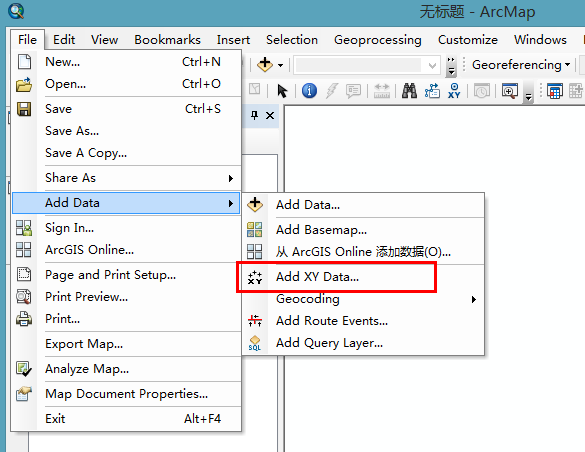Image resolution: width=585 pixels, height=452 pixels.
Task: Open the map scale combo box
Action: pos(366,65)
